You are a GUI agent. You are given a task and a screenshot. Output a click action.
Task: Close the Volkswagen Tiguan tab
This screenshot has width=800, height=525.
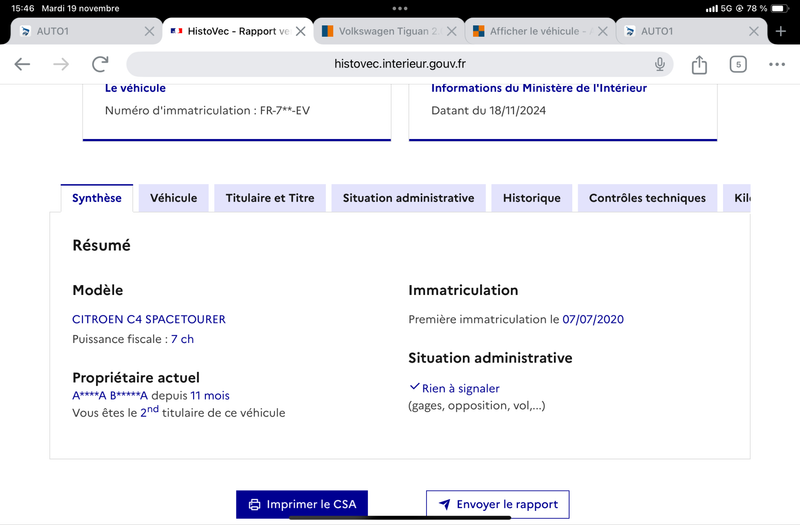pyautogui.click(x=452, y=32)
